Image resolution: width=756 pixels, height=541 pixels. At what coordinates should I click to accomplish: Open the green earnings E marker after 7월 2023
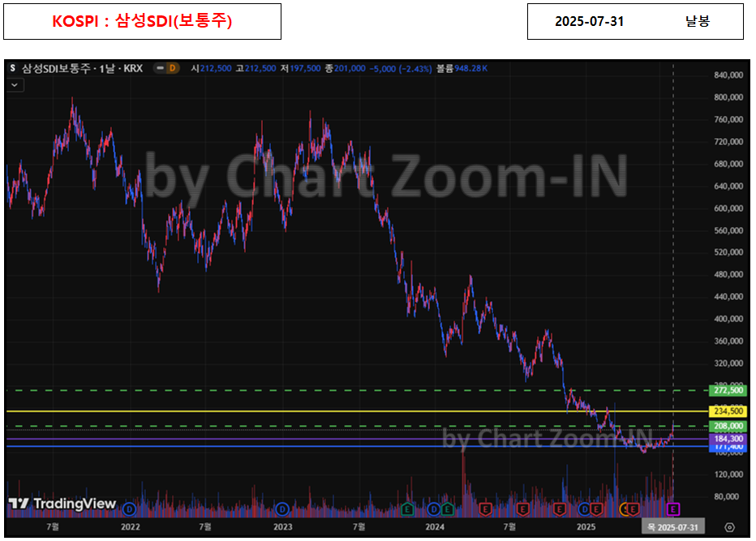tap(407, 509)
